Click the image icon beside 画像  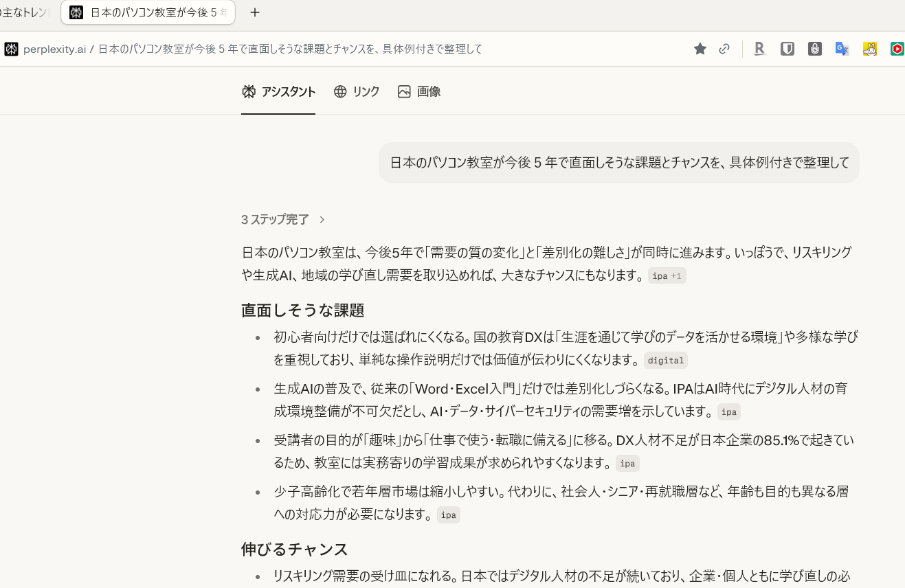[405, 91]
